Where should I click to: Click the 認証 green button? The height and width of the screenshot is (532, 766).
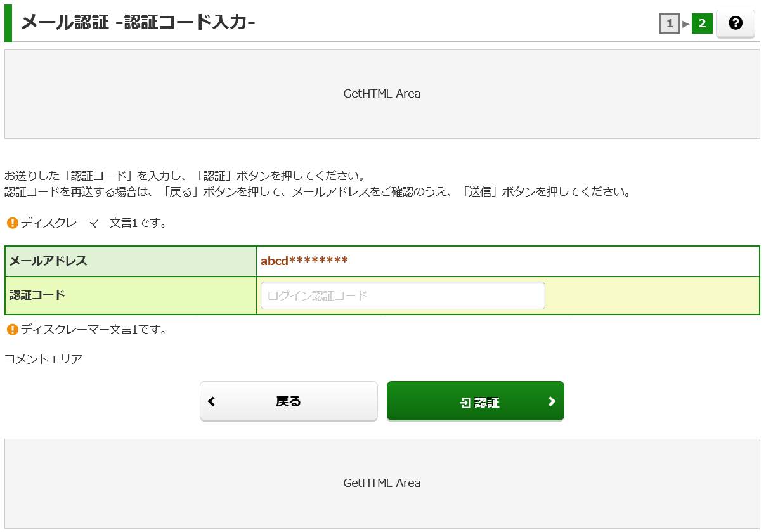point(476,401)
